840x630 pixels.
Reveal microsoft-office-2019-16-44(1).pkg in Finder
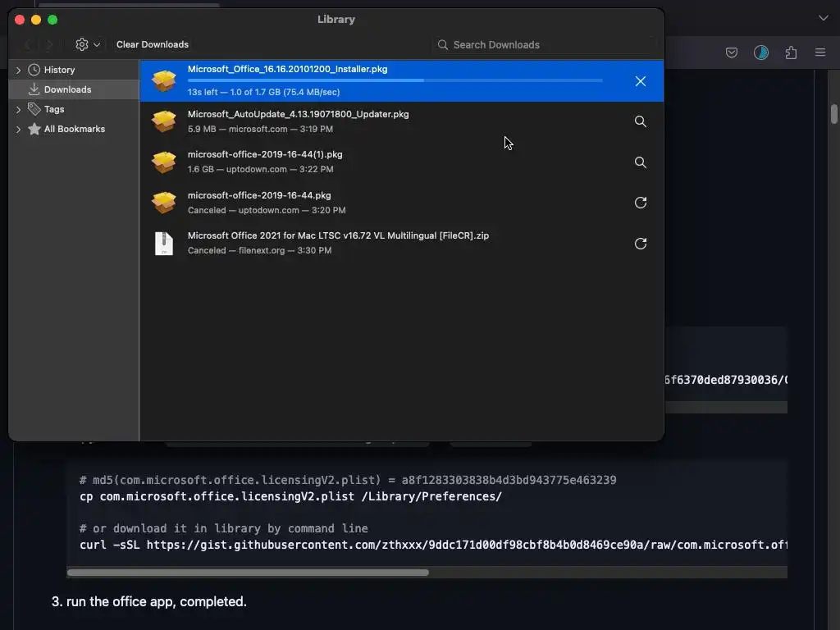640,162
